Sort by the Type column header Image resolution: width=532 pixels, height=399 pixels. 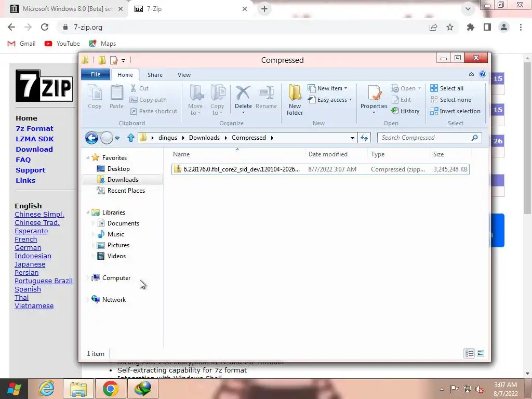pyautogui.click(x=378, y=154)
